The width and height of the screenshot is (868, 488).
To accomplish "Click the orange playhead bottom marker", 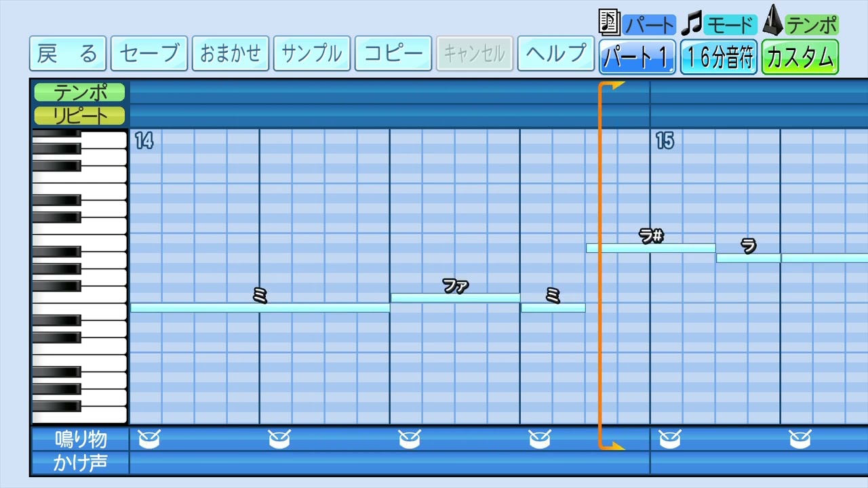I will point(612,445).
